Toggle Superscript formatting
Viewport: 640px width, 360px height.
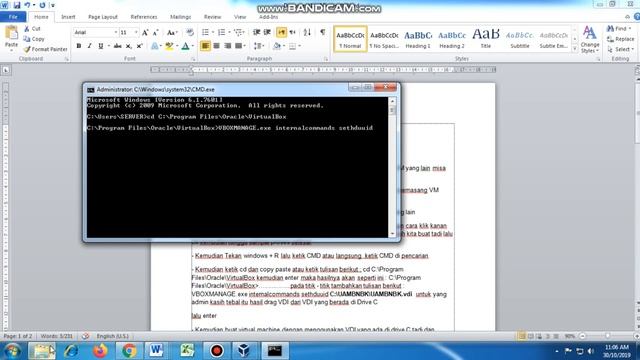tap(139, 46)
